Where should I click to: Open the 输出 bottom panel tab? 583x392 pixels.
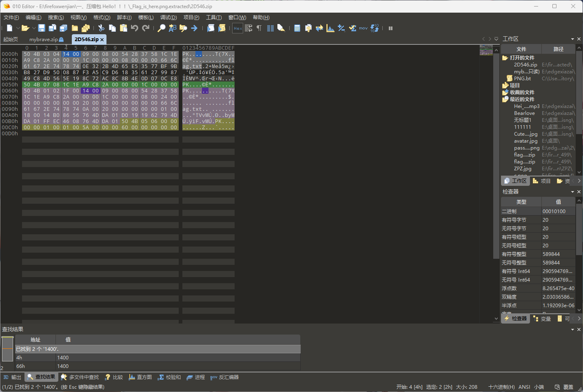pyautogui.click(x=13, y=377)
